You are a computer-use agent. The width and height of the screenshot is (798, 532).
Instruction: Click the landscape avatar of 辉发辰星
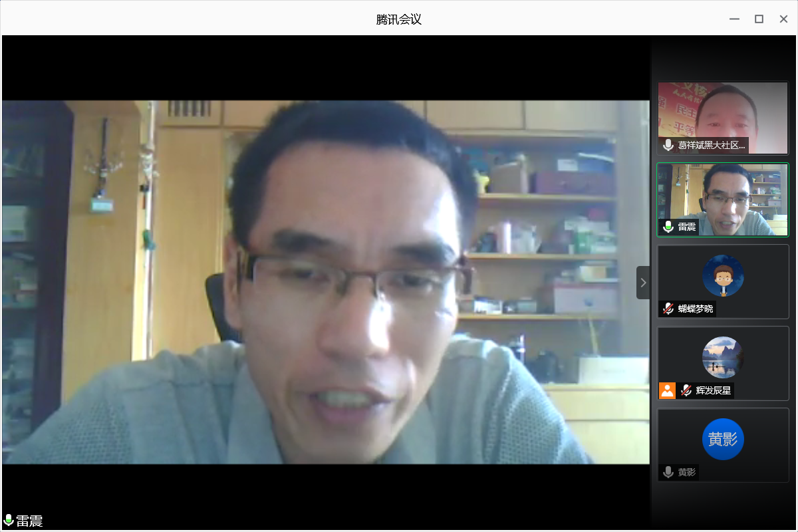(723, 357)
